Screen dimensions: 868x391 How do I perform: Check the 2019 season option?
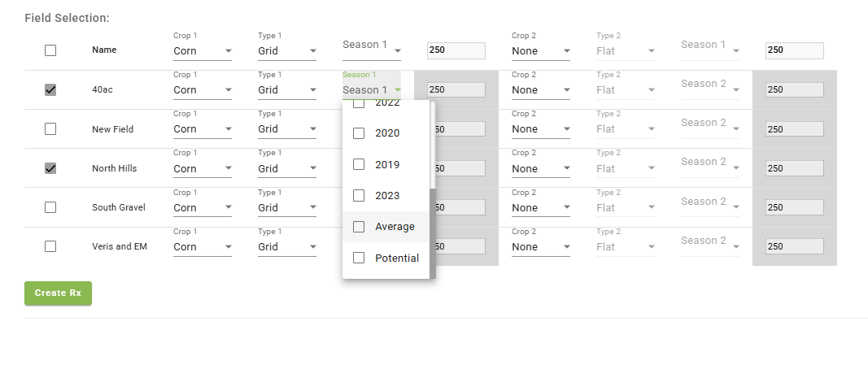click(359, 164)
